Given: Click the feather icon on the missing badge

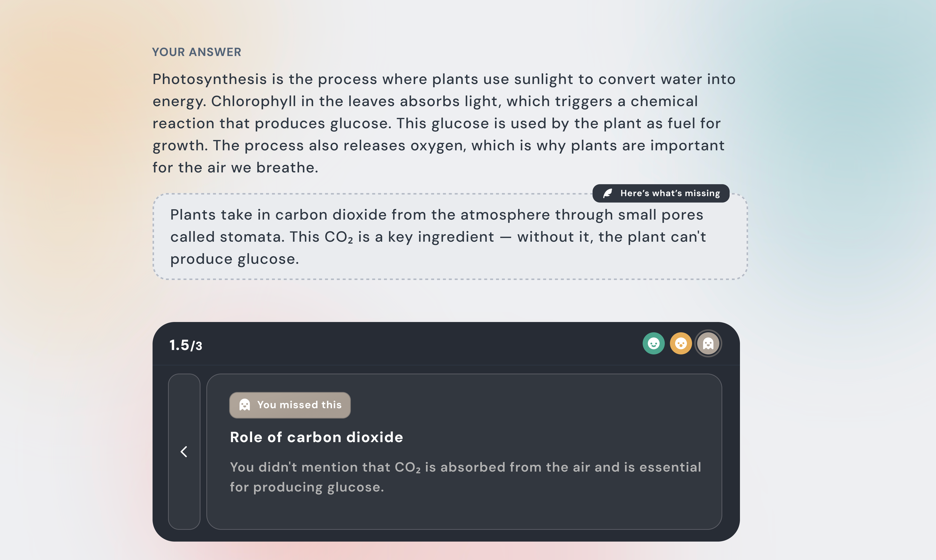Looking at the screenshot, I should (608, 193).
